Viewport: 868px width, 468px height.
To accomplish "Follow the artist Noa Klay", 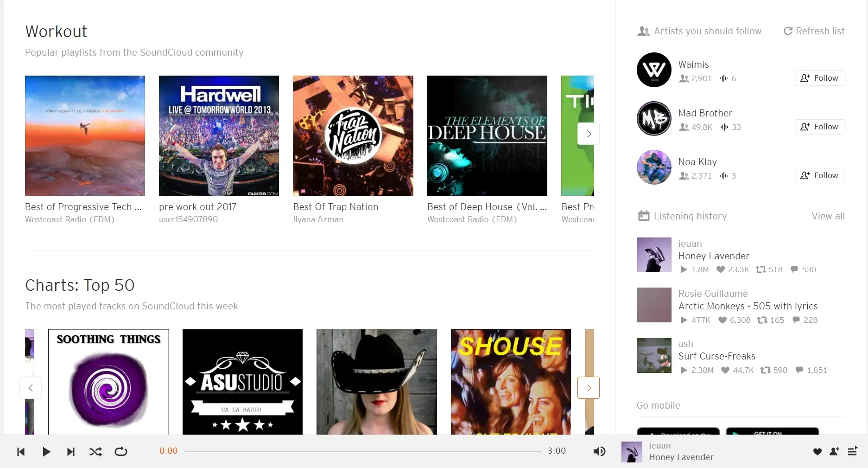I will [x=820, y=175].
